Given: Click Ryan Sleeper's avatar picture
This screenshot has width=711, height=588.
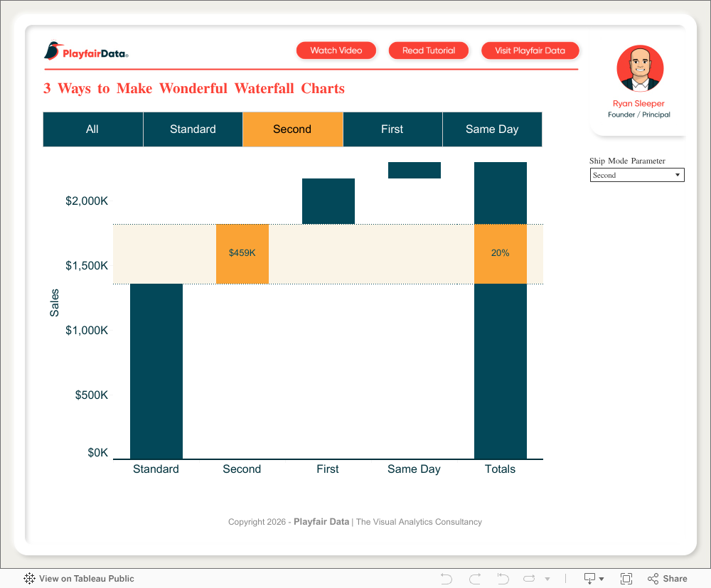Looking at the screenshot, I should click(639, 69).
